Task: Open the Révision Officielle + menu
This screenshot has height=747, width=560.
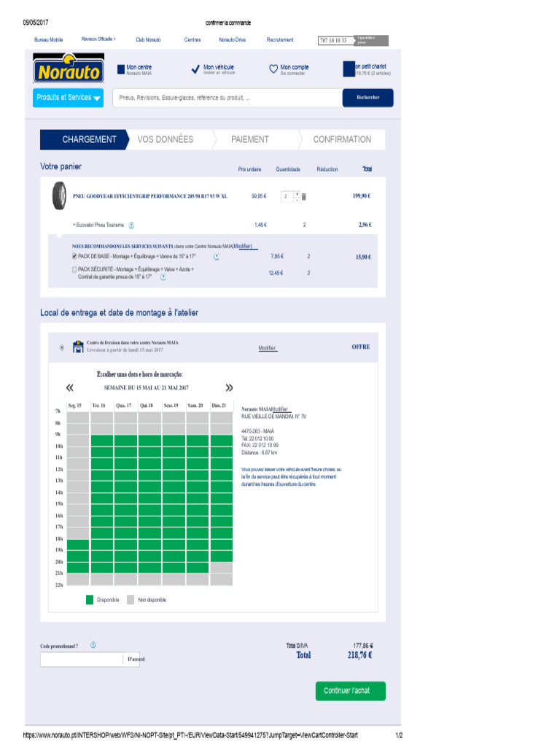Action: (98, 39)
